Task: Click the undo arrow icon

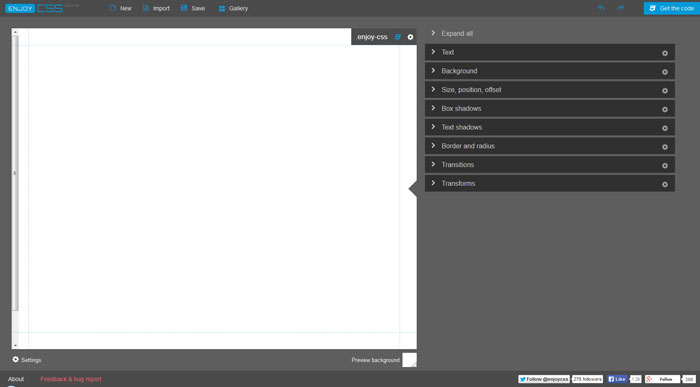Action: point(601,8)
